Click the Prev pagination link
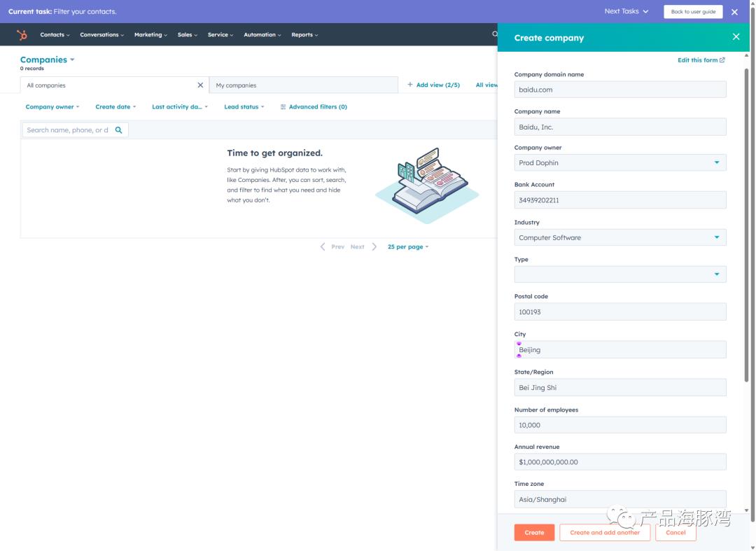 337,247
